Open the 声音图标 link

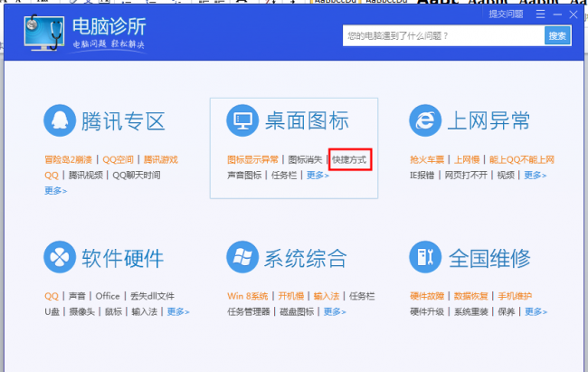pyautogui.click(x=244, y=176)
